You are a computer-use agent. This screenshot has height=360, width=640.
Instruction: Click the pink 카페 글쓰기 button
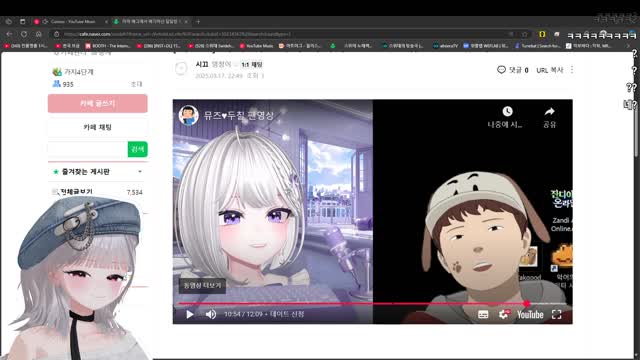coord(98,104)
